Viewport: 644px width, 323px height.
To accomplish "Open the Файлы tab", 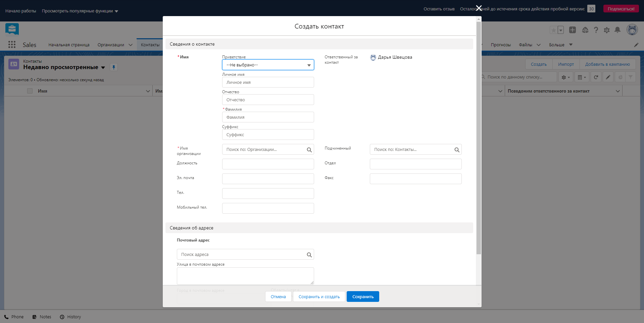I will pos(526,45).
